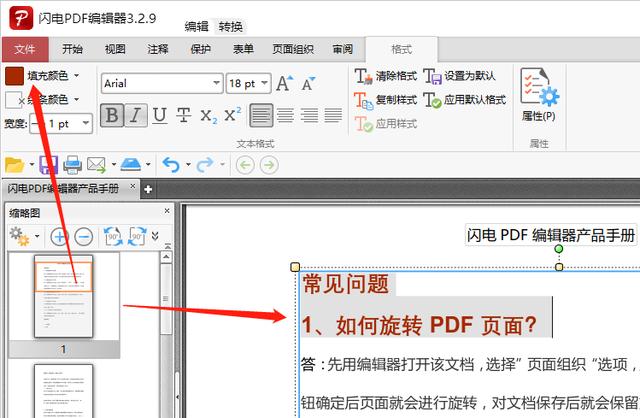Click the undo arrow icon
Screen dimensions: 640x418
coord(171,165)
